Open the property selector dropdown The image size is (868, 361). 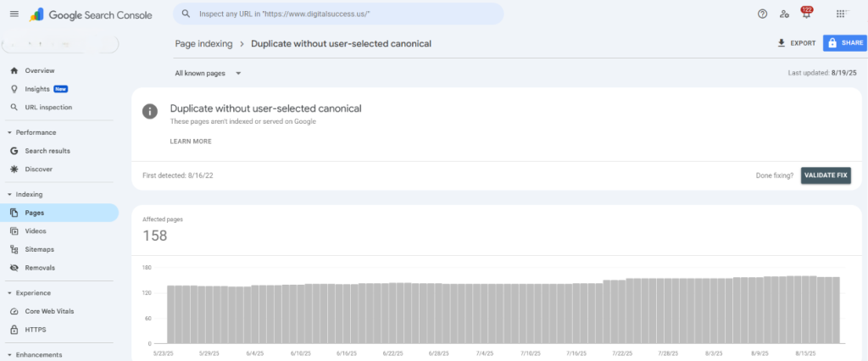point(60,44)
